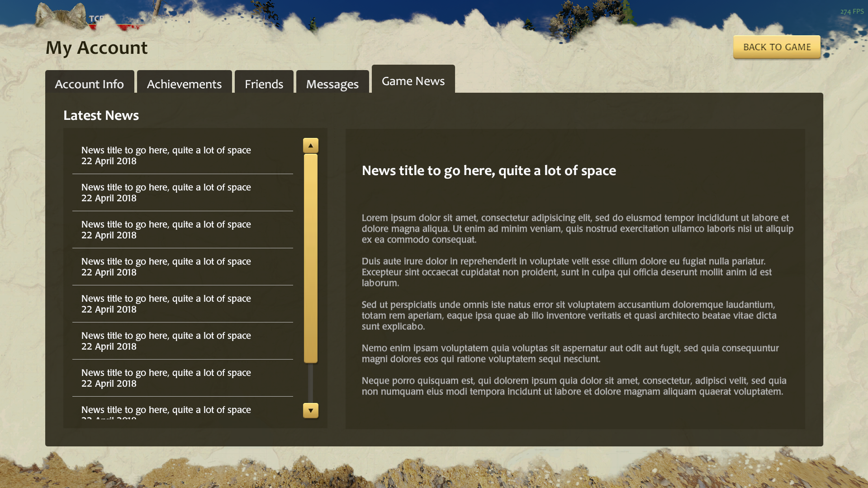Click the scrollbar track below the gold thumb

tap(310, 383)
